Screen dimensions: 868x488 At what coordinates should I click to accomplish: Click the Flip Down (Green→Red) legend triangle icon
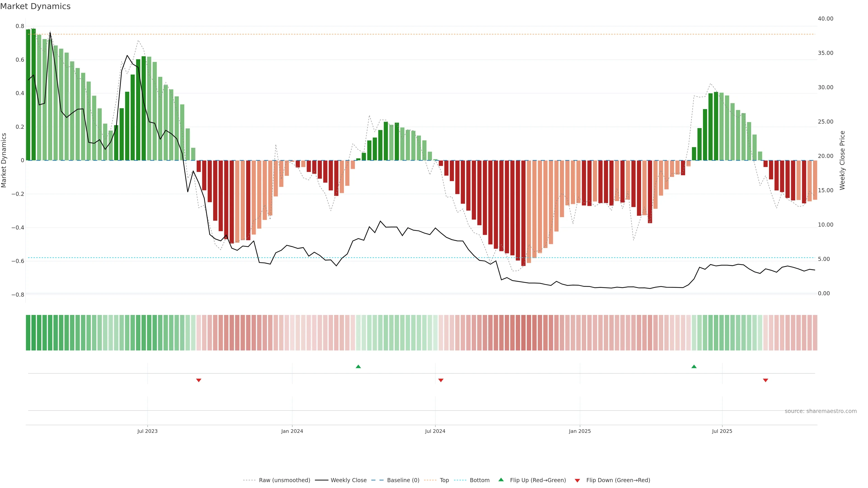tap(577, 480)
